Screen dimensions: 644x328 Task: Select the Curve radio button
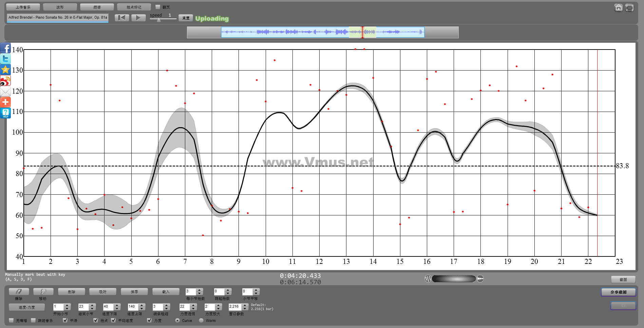coord(177,320)
